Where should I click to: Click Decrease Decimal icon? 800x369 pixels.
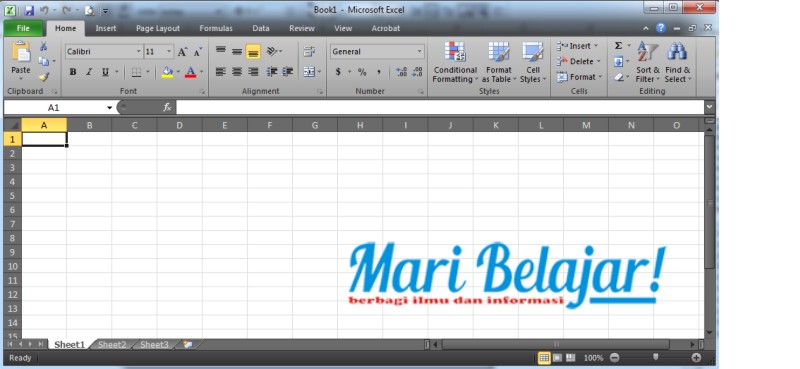point(417,72)
